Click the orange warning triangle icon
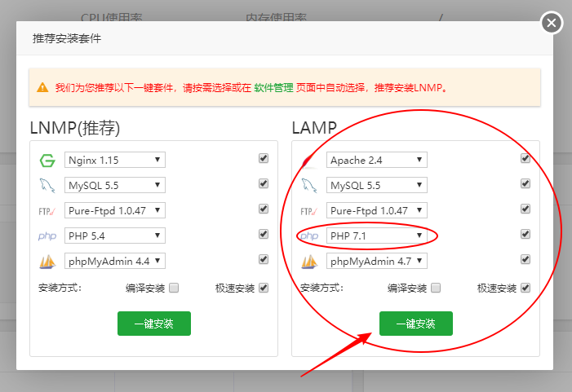Screen dimensions: 572x392 point(42,87)
